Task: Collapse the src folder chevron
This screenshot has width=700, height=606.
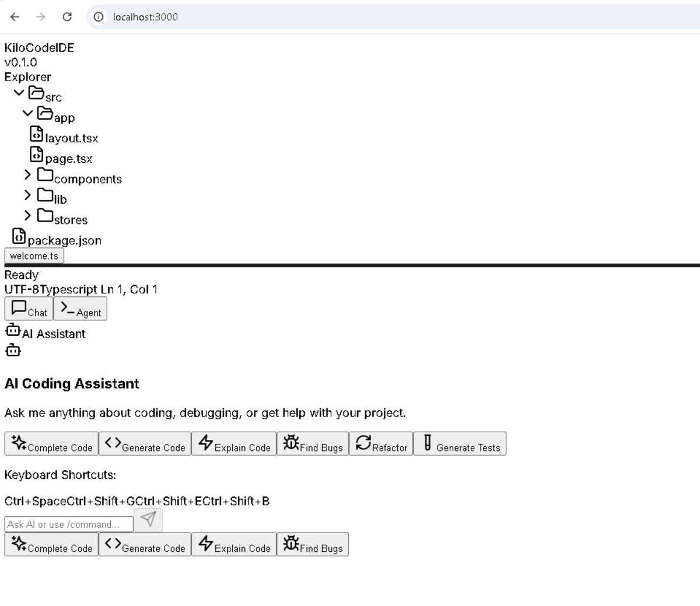Action: (19, 93)
